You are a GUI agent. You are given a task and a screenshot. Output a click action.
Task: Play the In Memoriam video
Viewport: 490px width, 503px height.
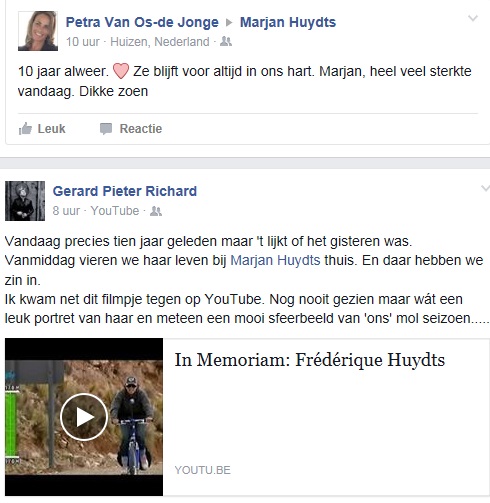[84, 417]
